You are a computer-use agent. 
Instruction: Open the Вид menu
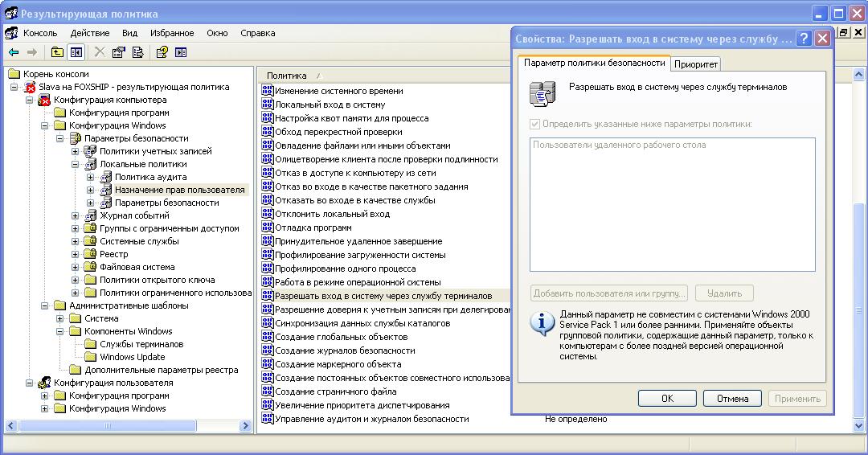130,33
